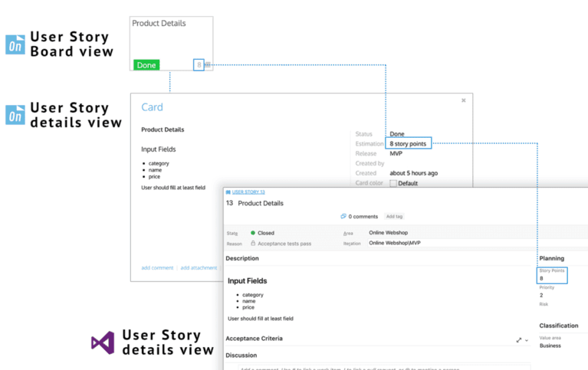This screenshot has height=370, width=588.
Task: Click the lock icon beside Acceptance tests pass
Action: [253, 244]
